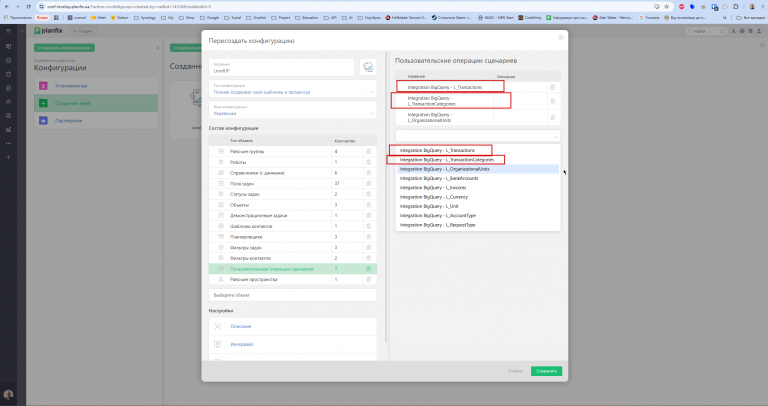Choose Integration BigQuery - L_Currency from list

(x=478, y=197)
